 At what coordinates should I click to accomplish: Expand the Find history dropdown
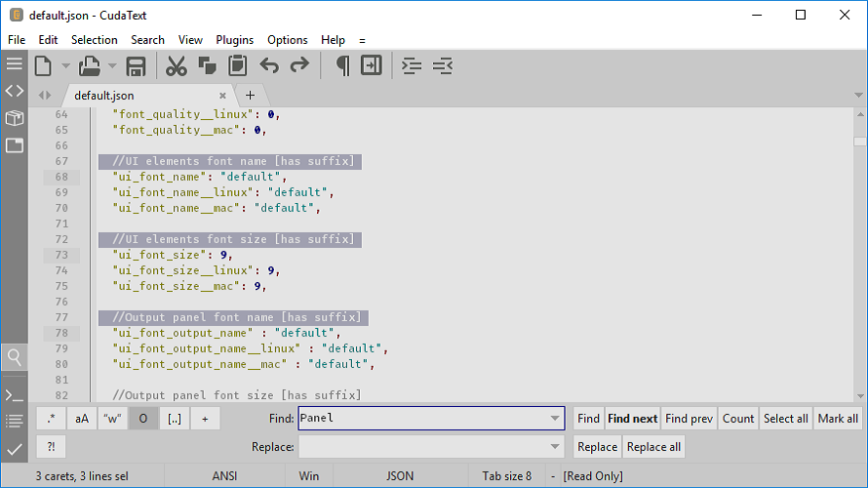pos(555,419)
